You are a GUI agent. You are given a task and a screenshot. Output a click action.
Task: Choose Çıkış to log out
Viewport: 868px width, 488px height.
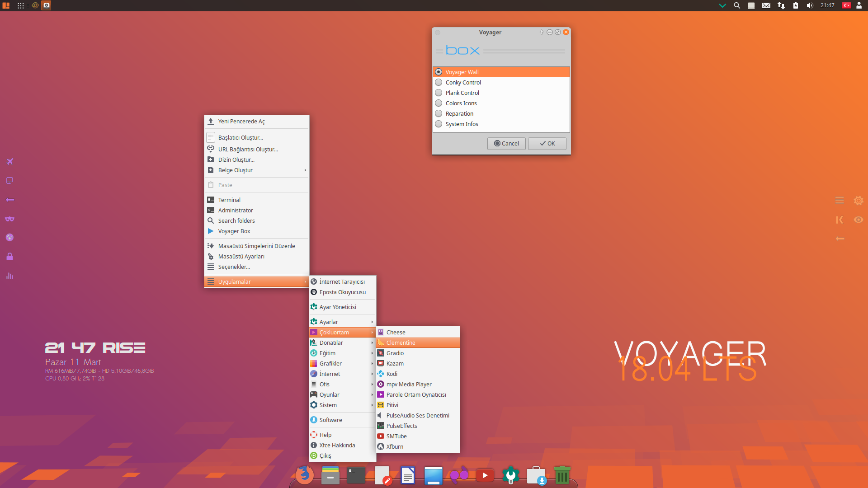pyautogui.click(x=342, y=455)
